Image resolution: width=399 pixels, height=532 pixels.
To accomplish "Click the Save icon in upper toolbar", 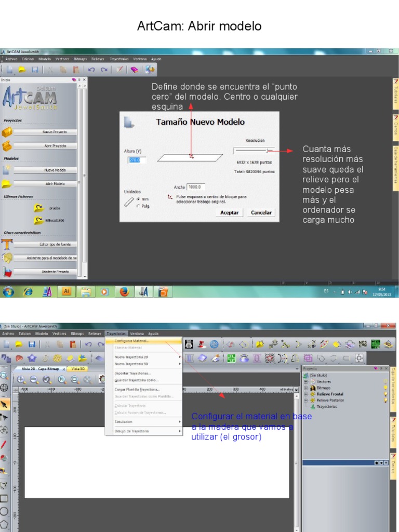I will [x=35, y=70].
